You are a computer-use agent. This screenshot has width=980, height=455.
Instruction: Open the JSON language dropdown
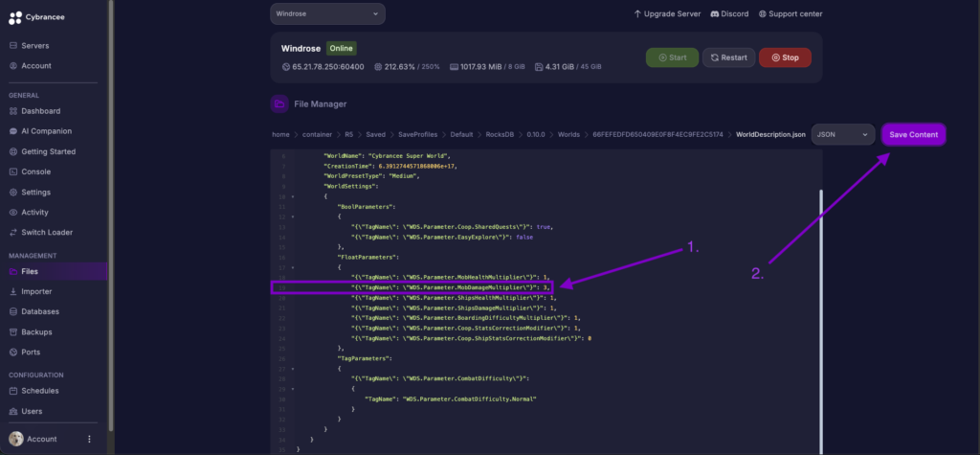pyautogui.click(x=842, y=135)
